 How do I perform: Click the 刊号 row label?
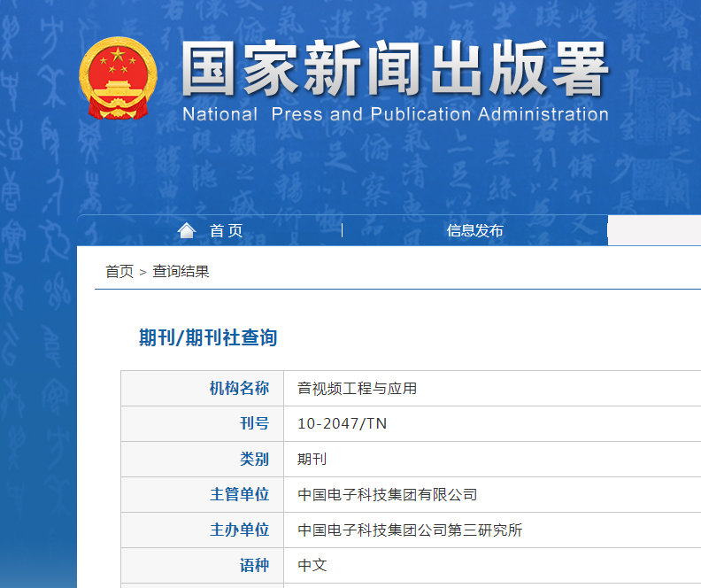(254, 424)
